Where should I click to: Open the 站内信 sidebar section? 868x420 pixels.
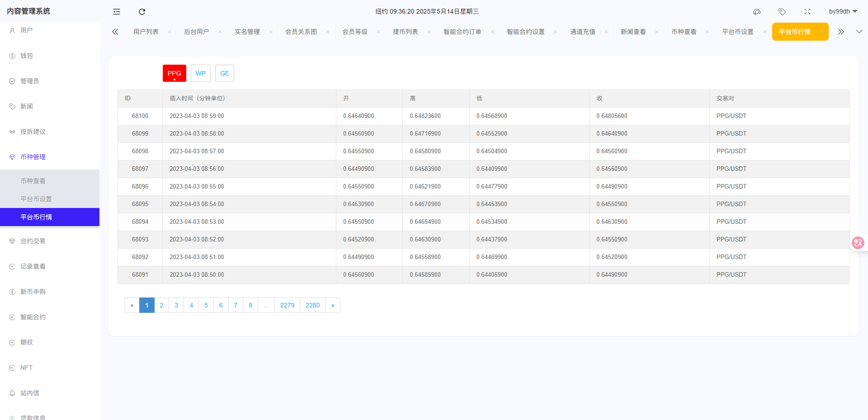click(29, 393)
